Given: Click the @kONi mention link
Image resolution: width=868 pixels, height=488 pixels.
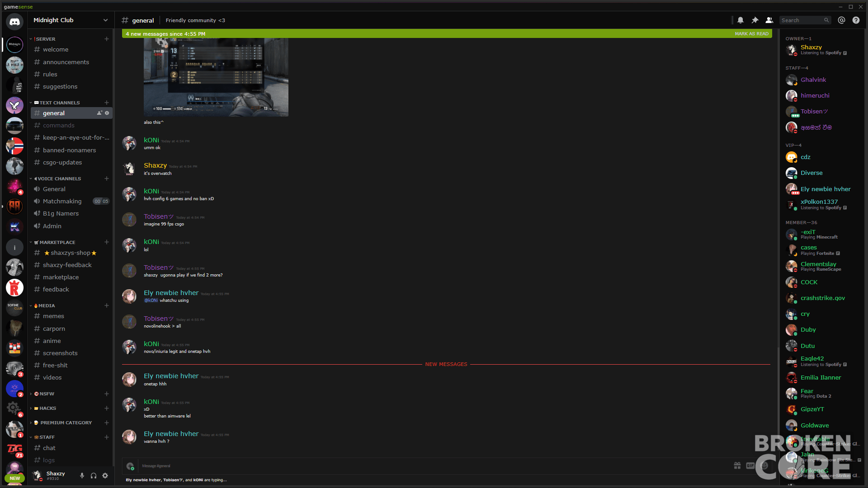Looking at the screenshot, I should click(x=151, y=300).
